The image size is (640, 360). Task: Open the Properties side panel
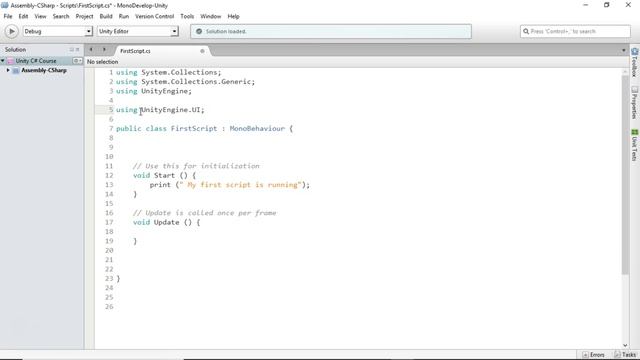click(634, 102)
